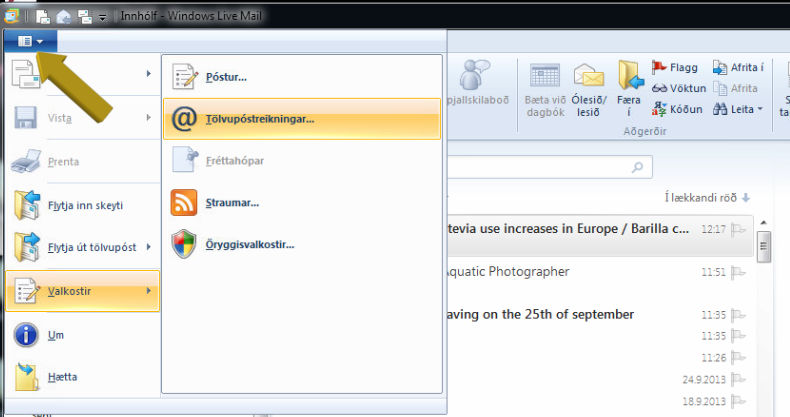
Task: Click the Straumar RSS feed icon
Action: [184, 203]
